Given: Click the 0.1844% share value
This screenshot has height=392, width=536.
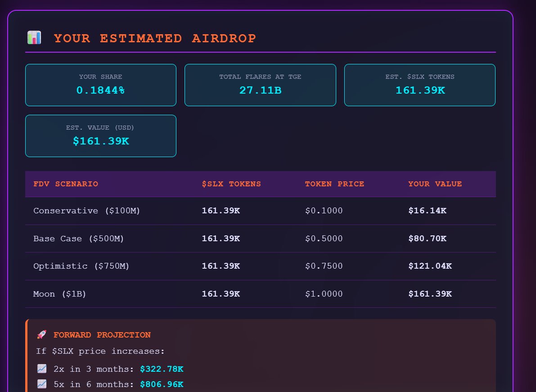Looking at the screenshot, I should pos(100,90).
